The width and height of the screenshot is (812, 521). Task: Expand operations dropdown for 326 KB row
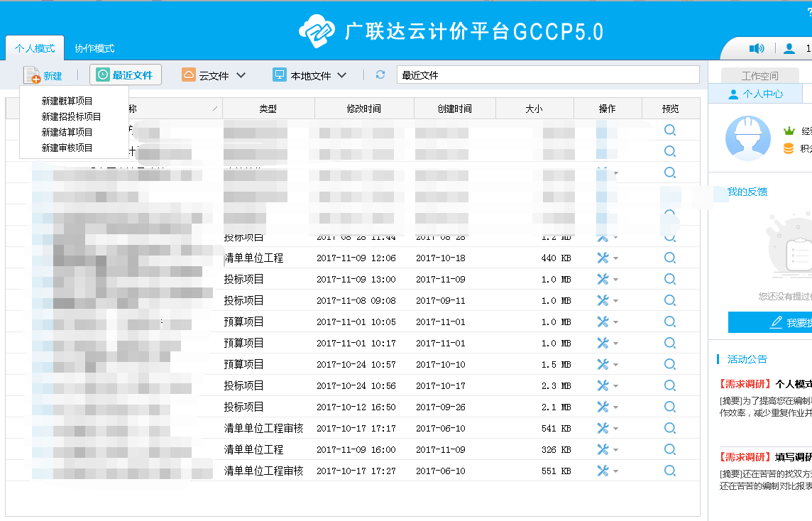(615, 450)
